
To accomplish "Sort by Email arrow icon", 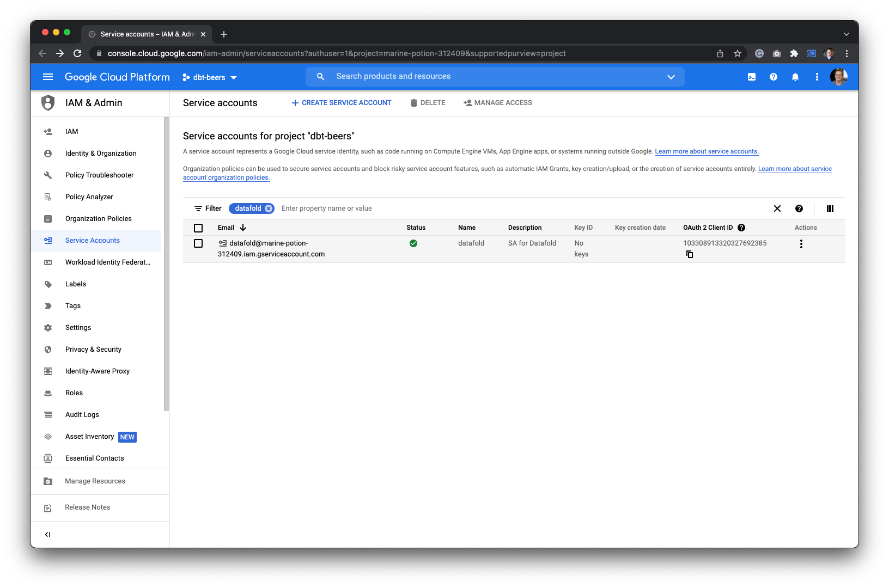I will point(243,228).
